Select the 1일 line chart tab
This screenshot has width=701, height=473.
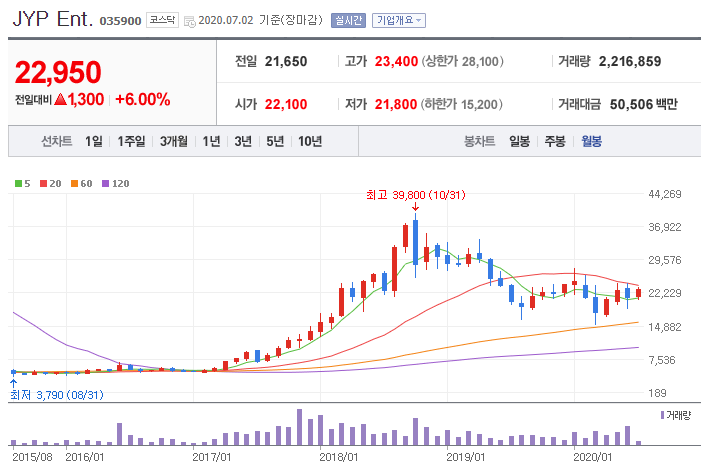(94, 141)
